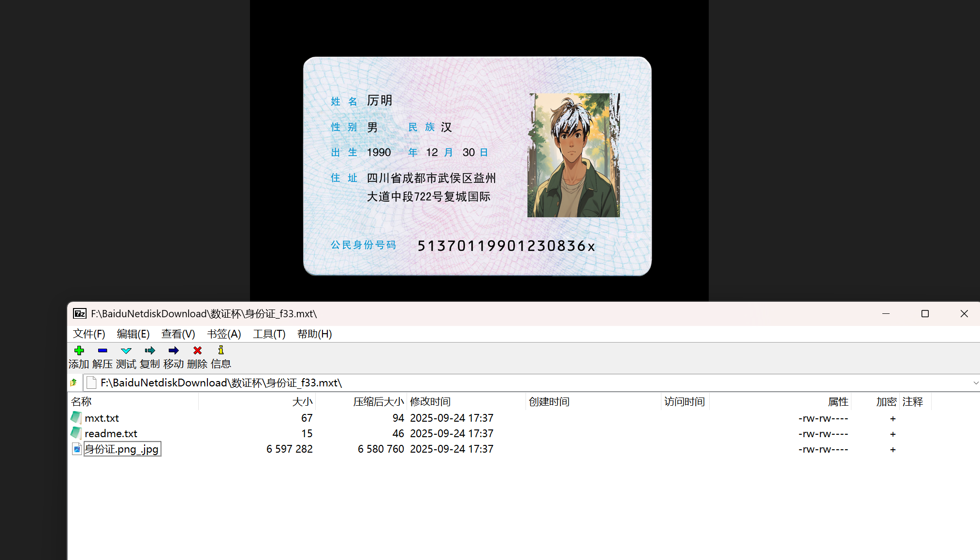Open the 工具(T) menu
The height and width of the screenshot is (560, 980).
point(269,334)
